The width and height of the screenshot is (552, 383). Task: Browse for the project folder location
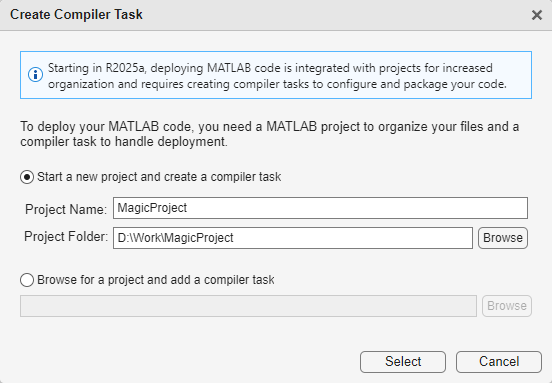pyautogui.click(x=503, y=238)
